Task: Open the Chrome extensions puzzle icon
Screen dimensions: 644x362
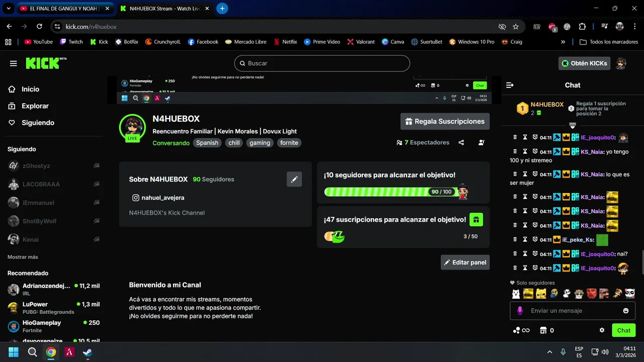Action: point(583,27)
